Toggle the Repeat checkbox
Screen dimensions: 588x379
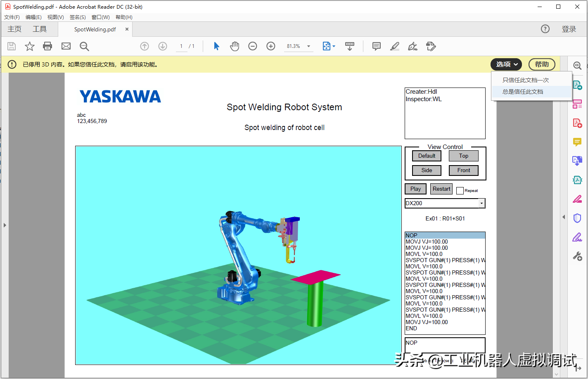pos(460,191)
